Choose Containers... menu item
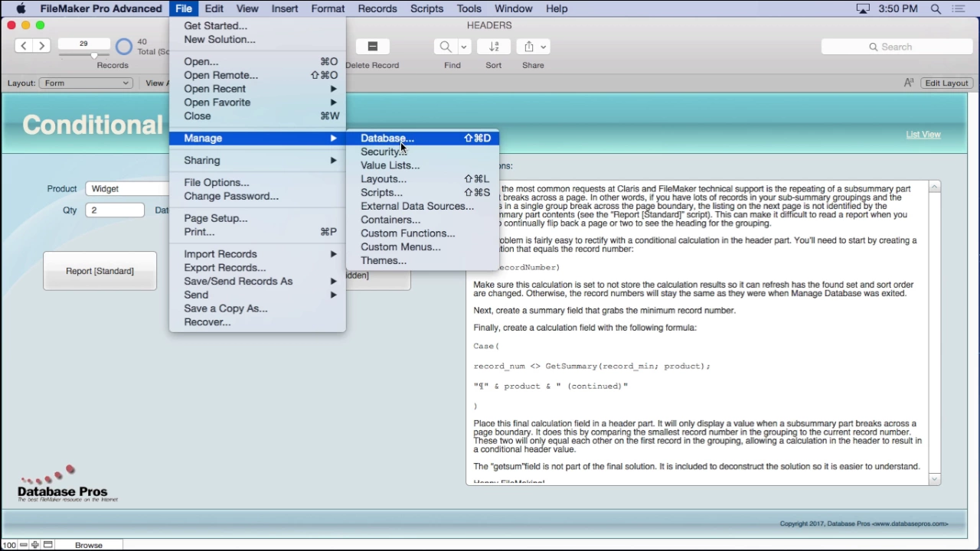The image size is (980, 551). 423,220
